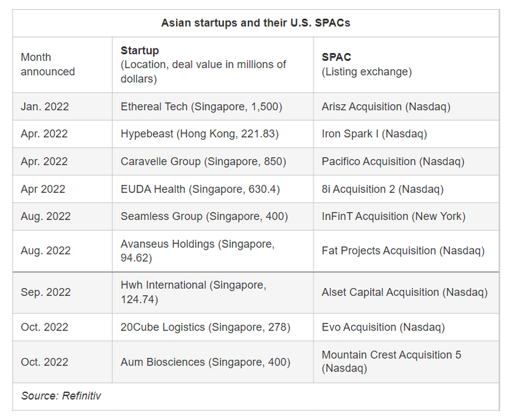Click the Mountain Crest Acquisition 5 cell
The height and width of the screenshot is (420, 518).
coord(391,361)
